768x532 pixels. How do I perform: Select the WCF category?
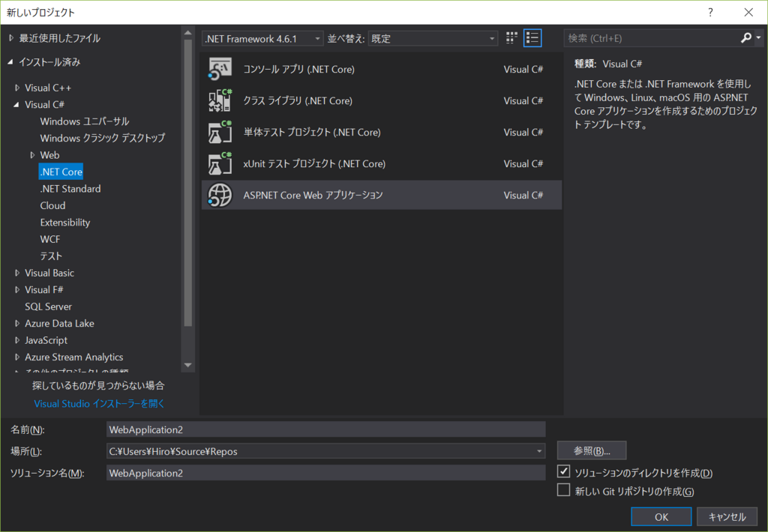click(50, 239)
